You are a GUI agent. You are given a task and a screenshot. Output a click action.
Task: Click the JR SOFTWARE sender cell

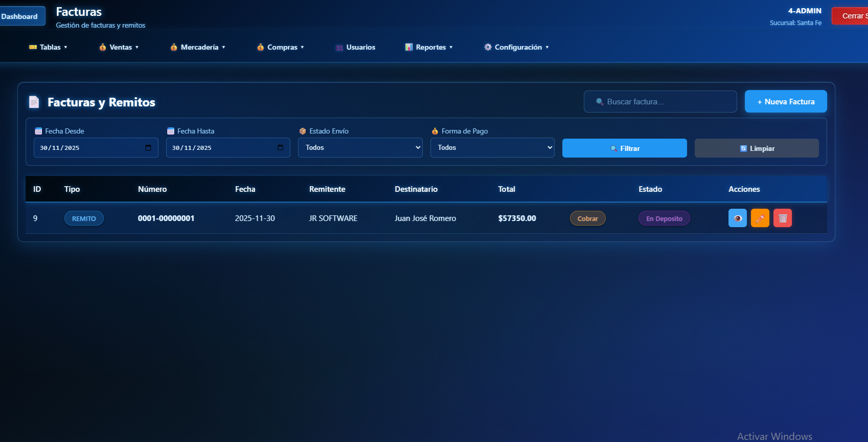[x=333, y=218]
